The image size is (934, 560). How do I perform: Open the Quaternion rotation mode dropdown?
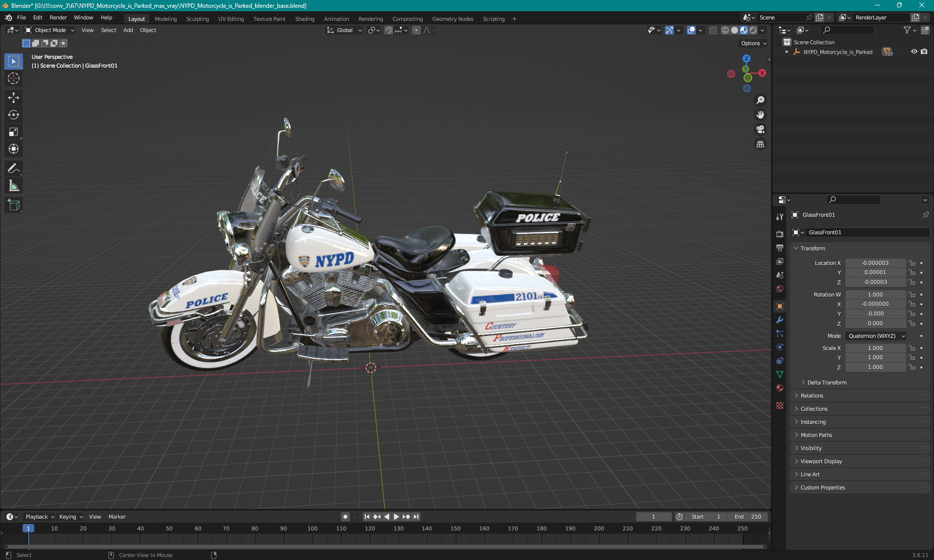876,336
